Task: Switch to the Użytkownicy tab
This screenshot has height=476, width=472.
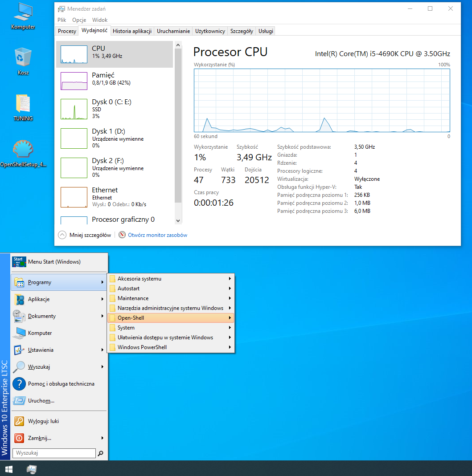Action: pyautogui.click(x=210, y=31)
